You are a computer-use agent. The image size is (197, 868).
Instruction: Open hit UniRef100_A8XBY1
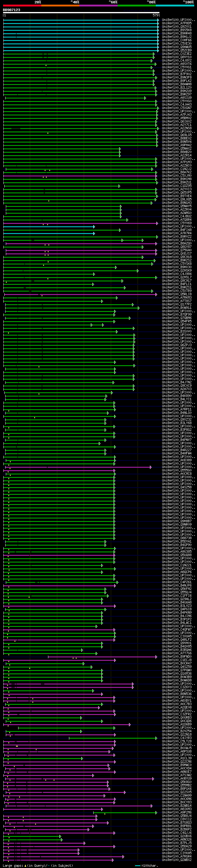pyautogui.click(x=177, y=700)
